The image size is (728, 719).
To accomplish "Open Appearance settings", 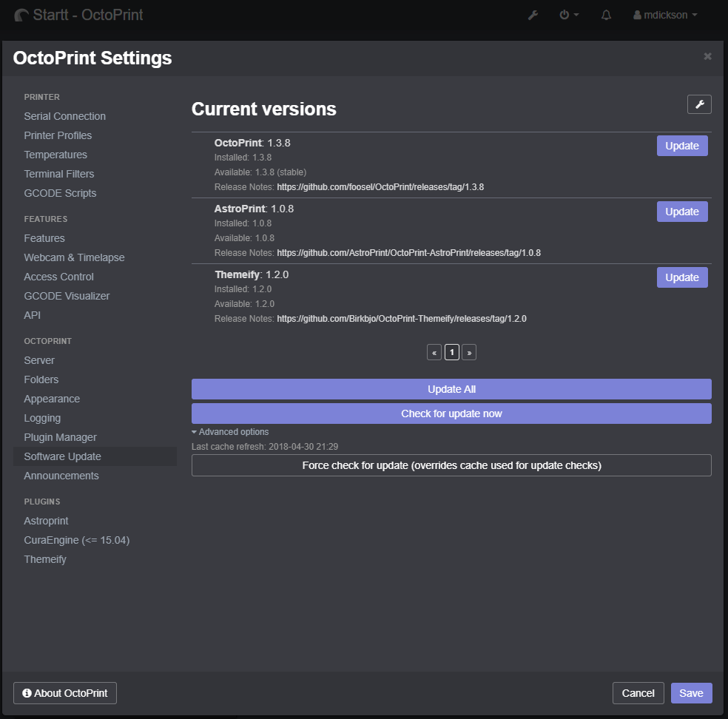I will (52, 399).
